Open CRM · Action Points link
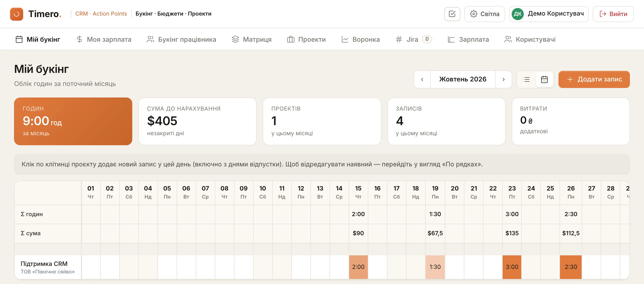644x284 pixels. coord(101,14)
